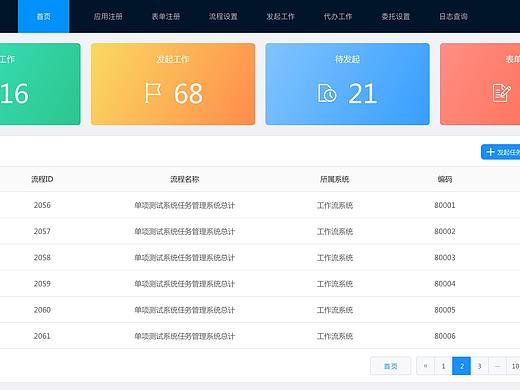
Task: Click flow name in row 2058
Action: tap(185, 258)
